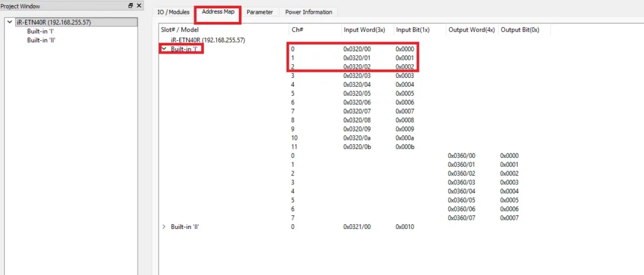This screenshot has width=644, height=275.
Task: Click channel number 11 in Ch# column
Action: click(x=294, y=147)
